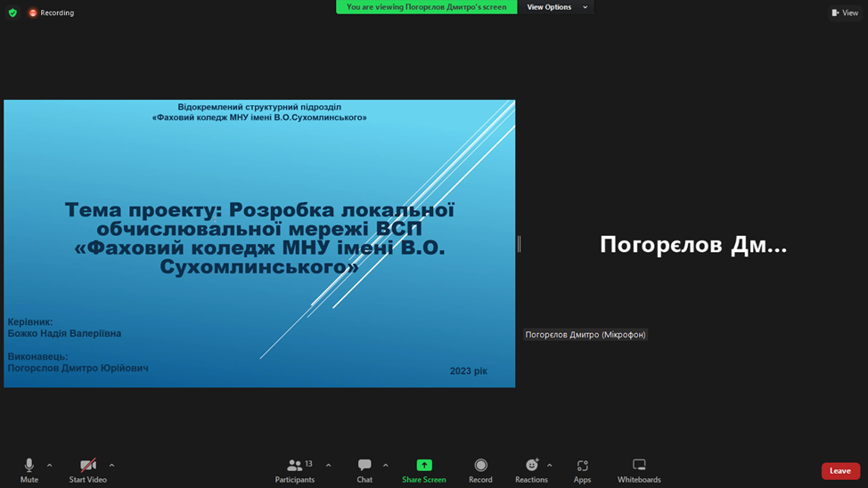Start recording with Record button

480,471
